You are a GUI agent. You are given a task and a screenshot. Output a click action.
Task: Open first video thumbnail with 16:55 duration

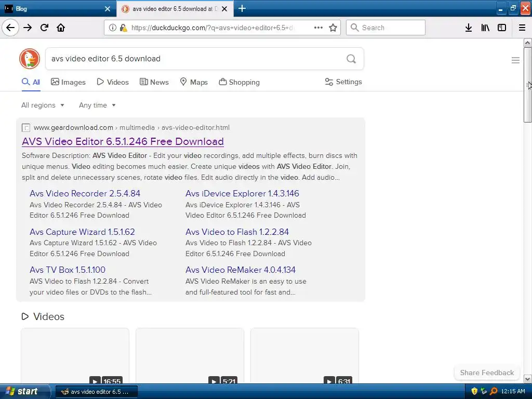(75, 355)
